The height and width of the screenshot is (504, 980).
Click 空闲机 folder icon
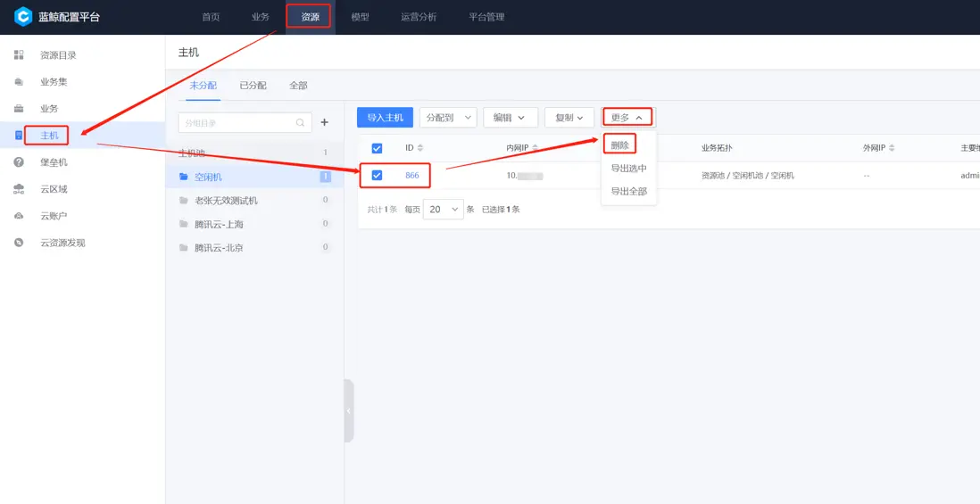pos(184,177)
